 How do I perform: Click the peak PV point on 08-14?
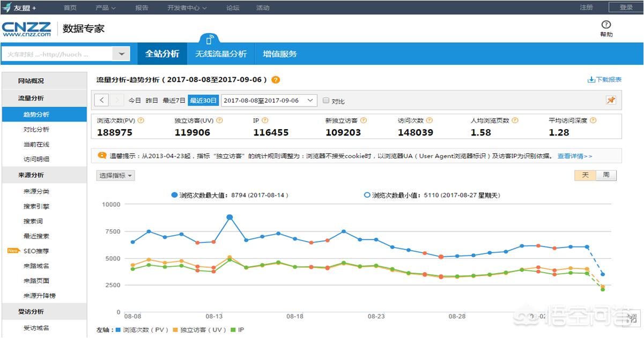tap(230, 217)
